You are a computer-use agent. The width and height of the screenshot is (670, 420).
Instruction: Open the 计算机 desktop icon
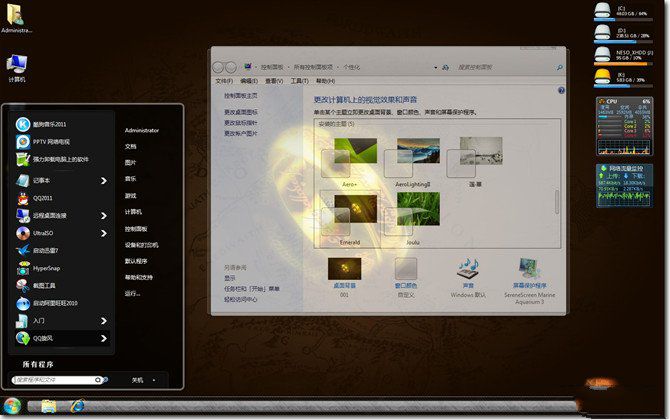17,65
